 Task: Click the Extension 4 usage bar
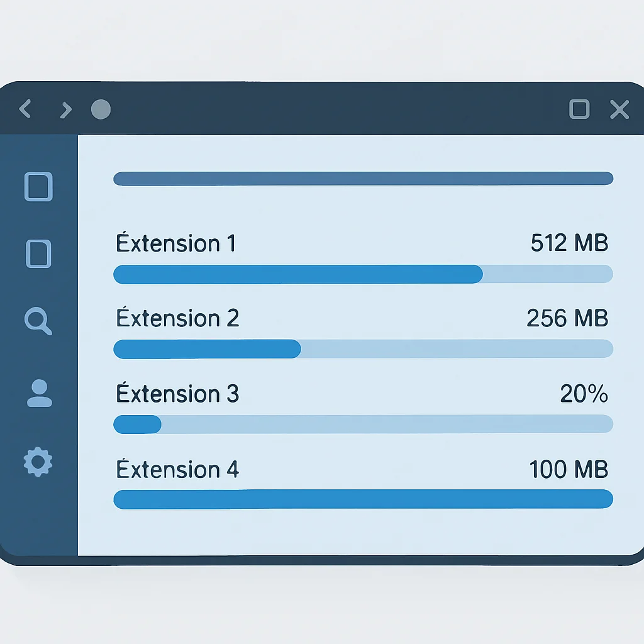click(363, 499)
